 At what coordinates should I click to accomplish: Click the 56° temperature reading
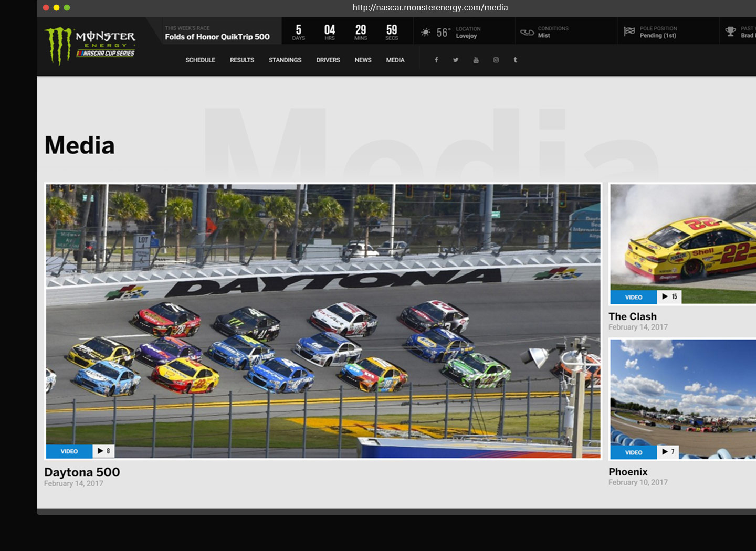tap(444, 33)
